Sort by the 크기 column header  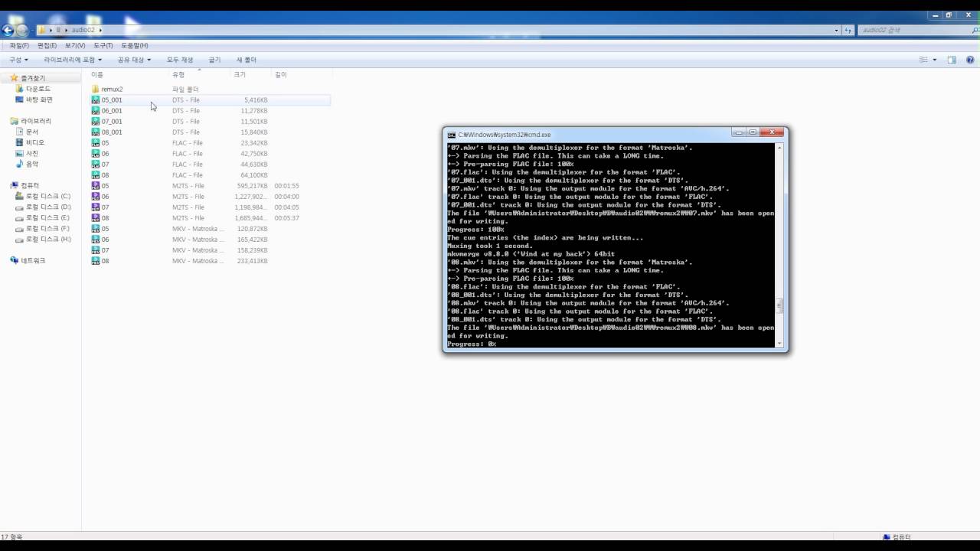(240, 74)
